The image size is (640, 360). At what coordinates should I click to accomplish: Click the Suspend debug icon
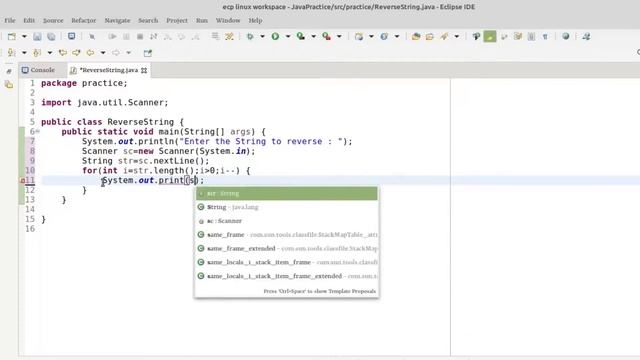[126, 37]
